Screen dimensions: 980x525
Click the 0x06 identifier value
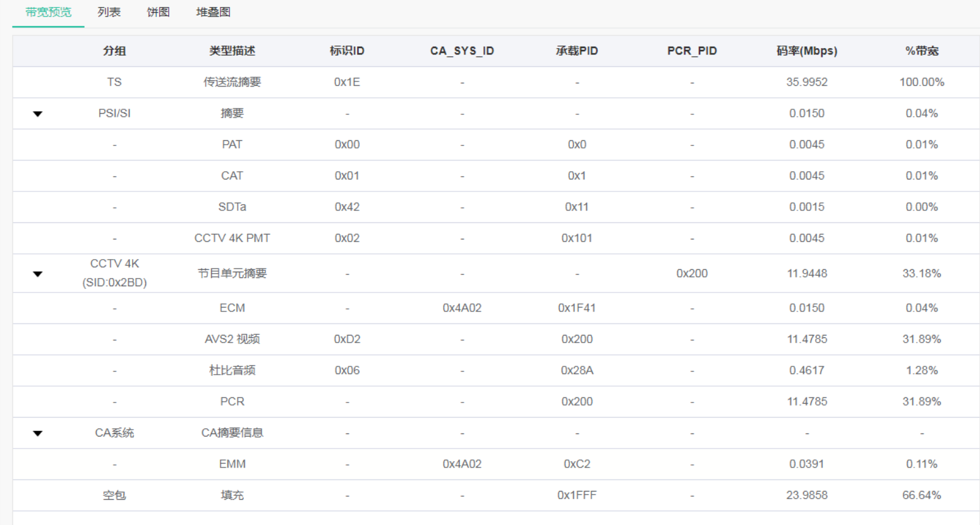[347, 370]
